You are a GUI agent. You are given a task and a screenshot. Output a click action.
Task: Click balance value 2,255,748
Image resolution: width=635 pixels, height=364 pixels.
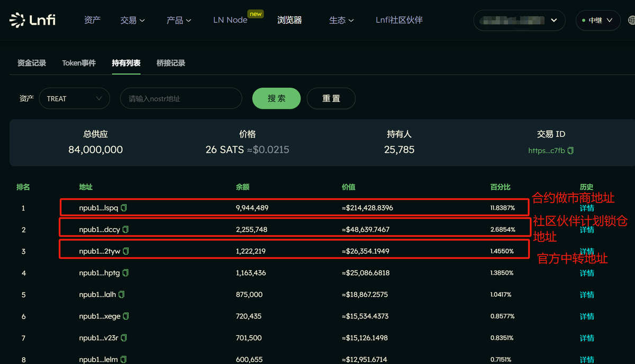coord(252,230)
